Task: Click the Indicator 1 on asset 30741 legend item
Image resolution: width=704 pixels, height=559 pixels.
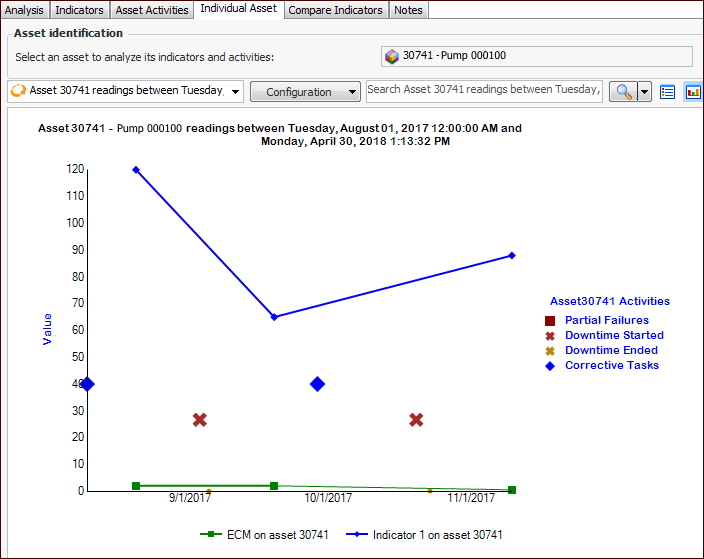Action: [x=424, y=535]
